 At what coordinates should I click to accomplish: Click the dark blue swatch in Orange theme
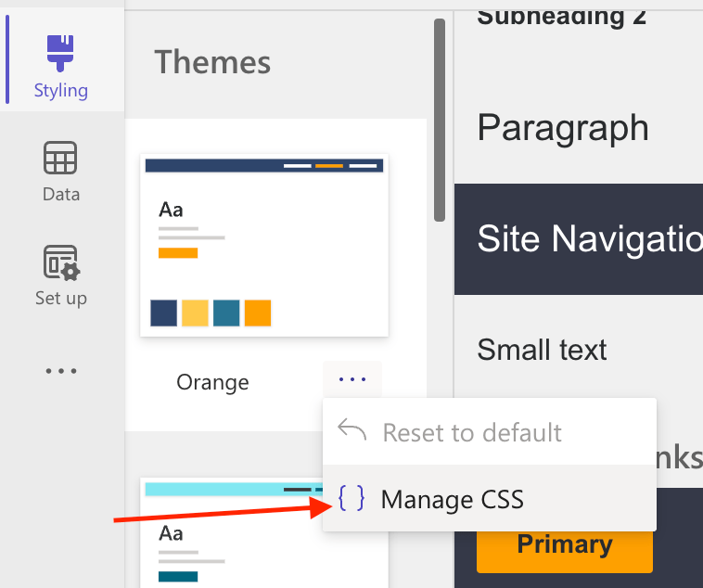click(x=163, y=313)
